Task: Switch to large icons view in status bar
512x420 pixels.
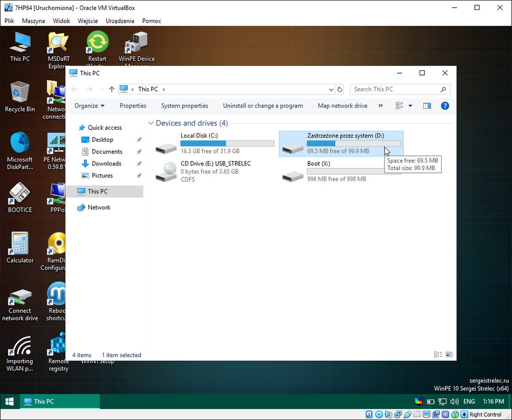Action: pos(449,354)
